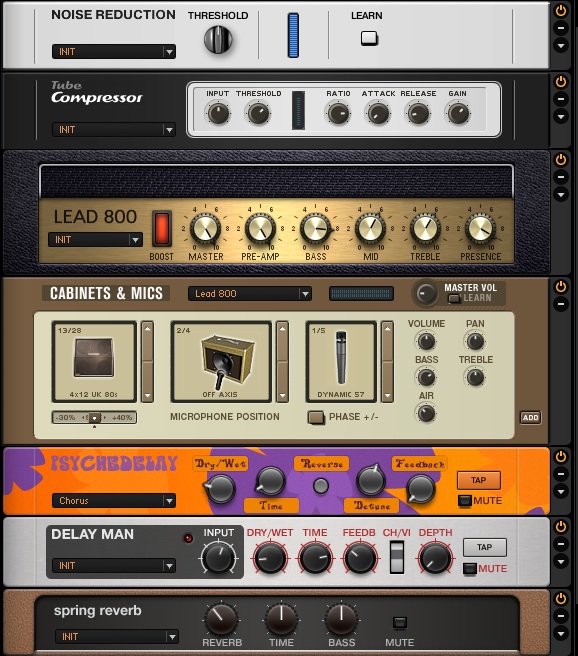Toggle the PHASE +/- switch
The height and width of the screenshot is (656, 578).
coord(316,417)
